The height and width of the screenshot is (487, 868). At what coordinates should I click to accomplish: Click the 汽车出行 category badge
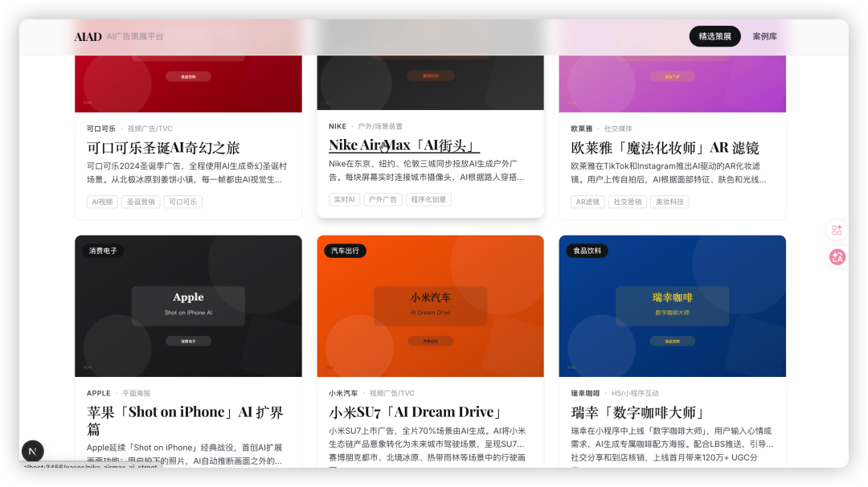click(345, 251)
